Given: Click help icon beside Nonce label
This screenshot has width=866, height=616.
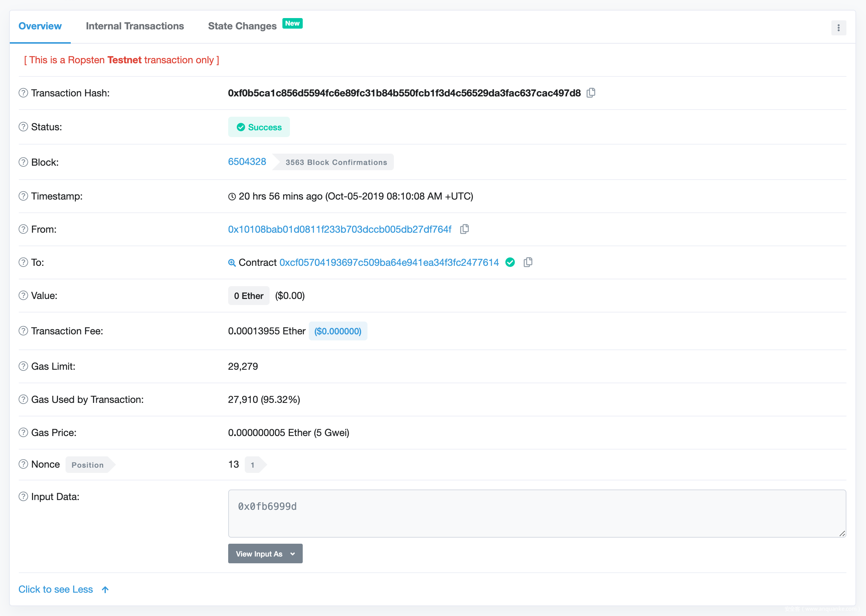Looking at the screenshot, I should pos(23,464).
